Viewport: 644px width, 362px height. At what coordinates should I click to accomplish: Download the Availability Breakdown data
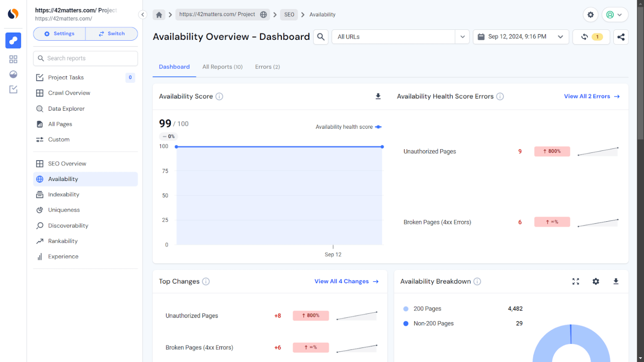[615, 281]
